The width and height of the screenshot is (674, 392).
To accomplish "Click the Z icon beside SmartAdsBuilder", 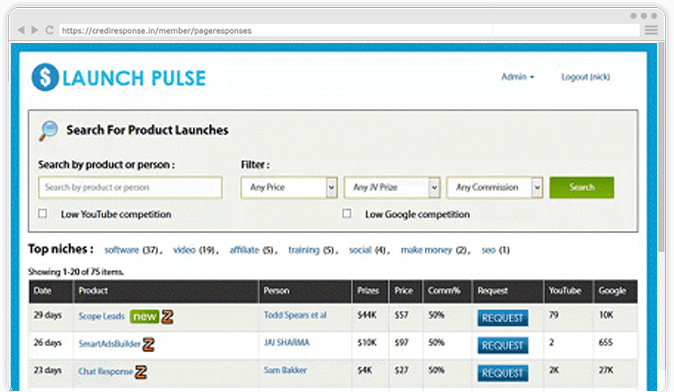I will [x=148, y=344].
